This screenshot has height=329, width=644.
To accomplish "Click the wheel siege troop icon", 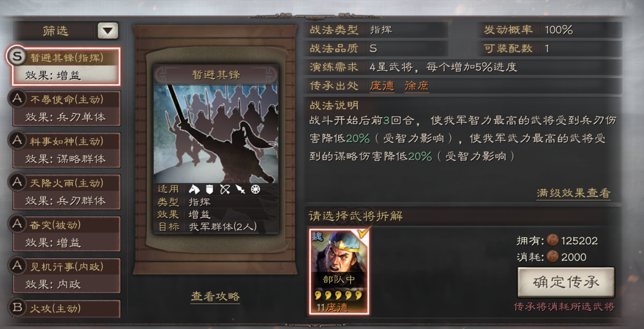I will coord(255,189).
